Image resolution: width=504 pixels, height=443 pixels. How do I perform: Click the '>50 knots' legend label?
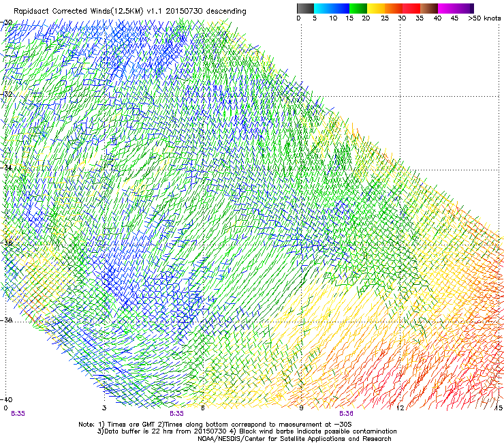coord(484,18)
